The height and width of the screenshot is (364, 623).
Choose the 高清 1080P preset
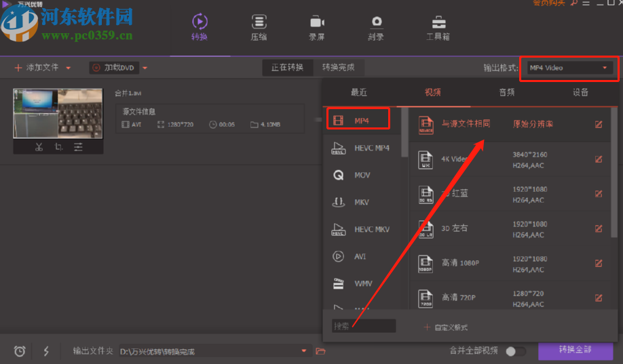pos(510,263)
